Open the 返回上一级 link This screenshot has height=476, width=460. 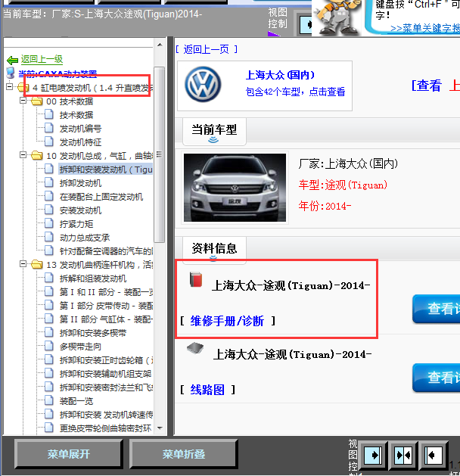42,59
